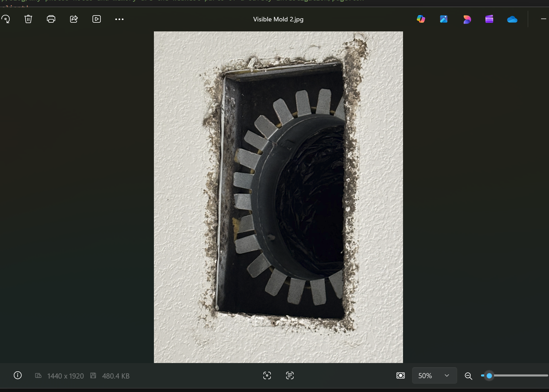Image resolution: width=549 pixels, height=392 pixels.
Task: Click the image dimensions 1440 x 1920
Action: pyautogui.click(x=66, y=376)
